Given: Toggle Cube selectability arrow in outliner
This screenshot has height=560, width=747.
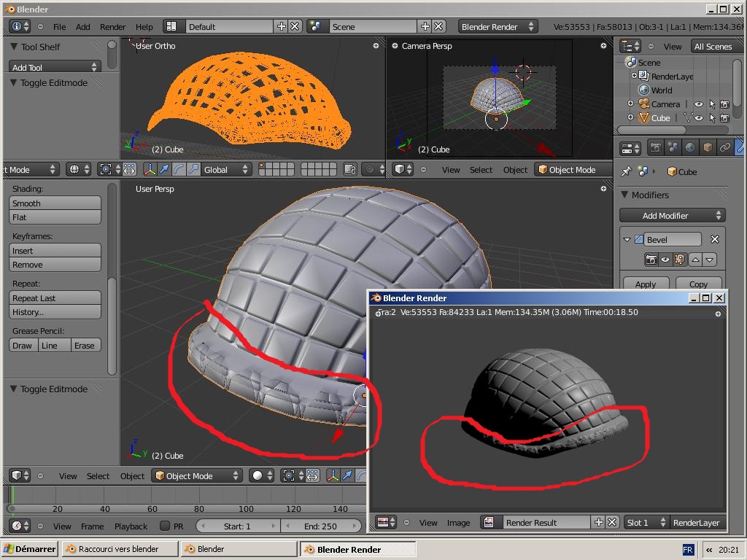Looking at the screenshot, I should (712, 117).
